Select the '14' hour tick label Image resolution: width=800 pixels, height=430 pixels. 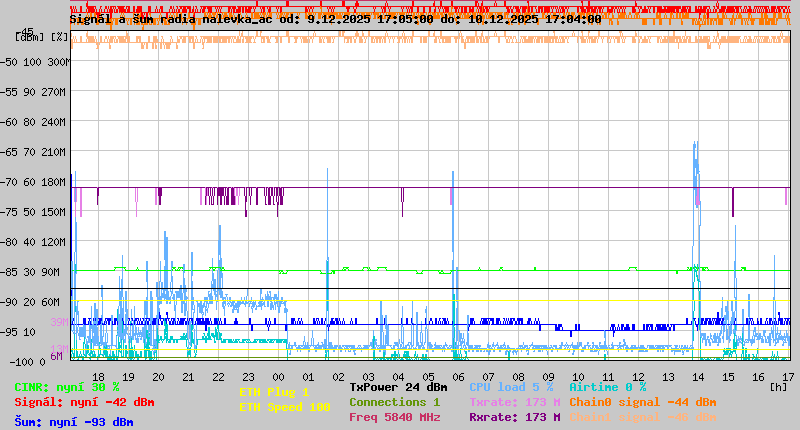coord(698,377)
